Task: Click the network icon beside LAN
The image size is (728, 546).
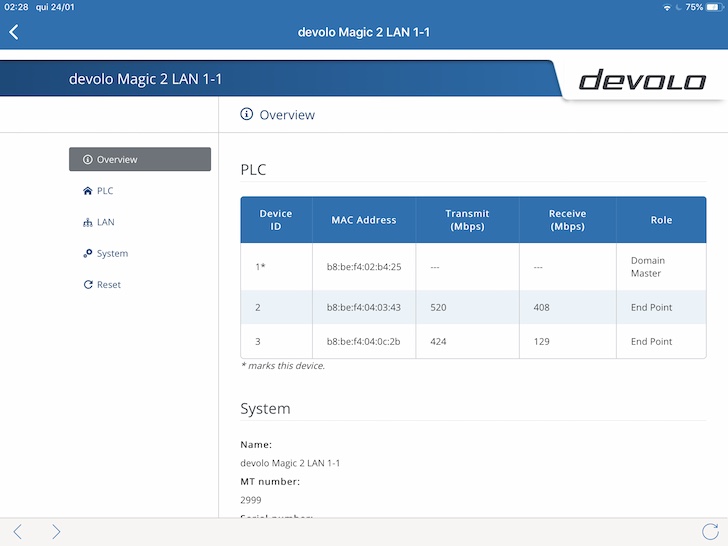Action: coord(88,222)
